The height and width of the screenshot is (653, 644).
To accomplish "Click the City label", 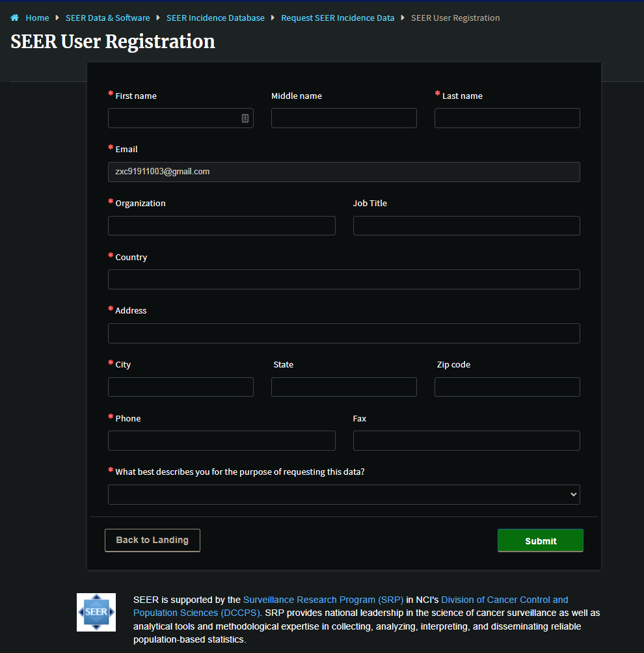I will 123,364.
